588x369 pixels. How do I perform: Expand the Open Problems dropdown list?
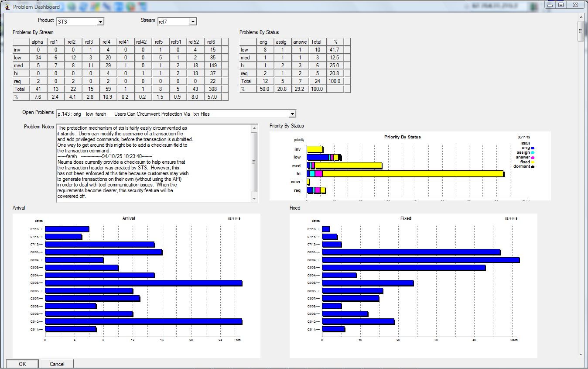coord(292,114)
